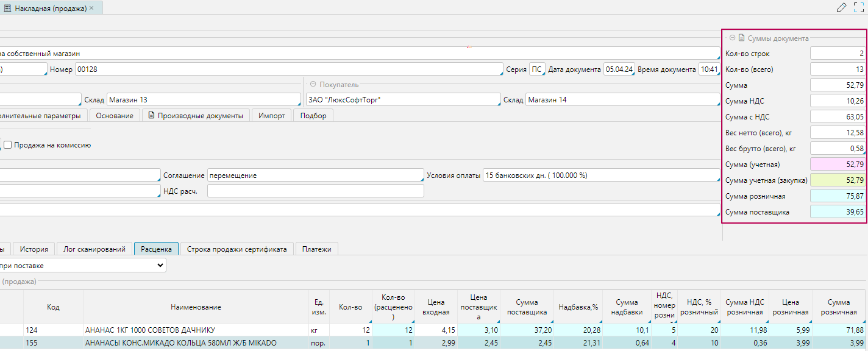Collapse the Суммы документа panel
The width and height of the screenshot is (868, 351).
(x=732, y=38)
